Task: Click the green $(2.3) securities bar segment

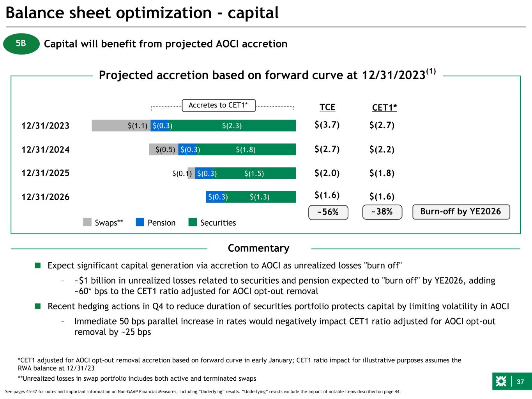Action: click(x=233, y=125)
